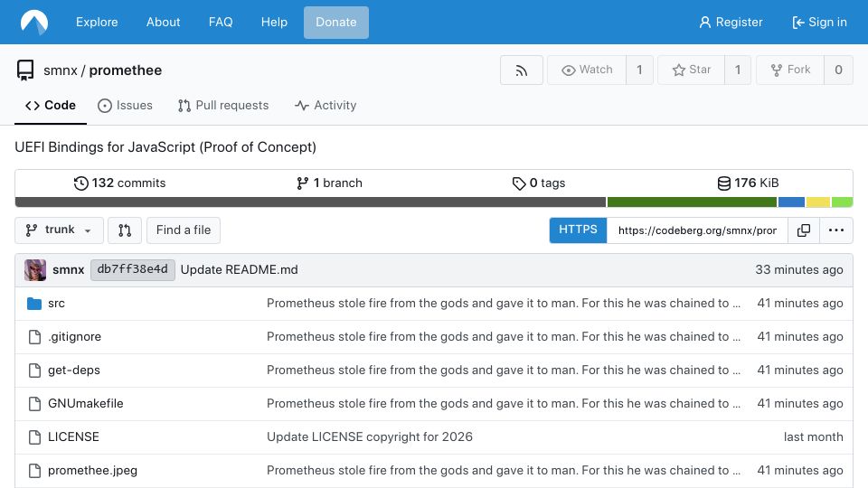
Task: Click the dark gray language bar segment
Action: click(x=310, y=202)
